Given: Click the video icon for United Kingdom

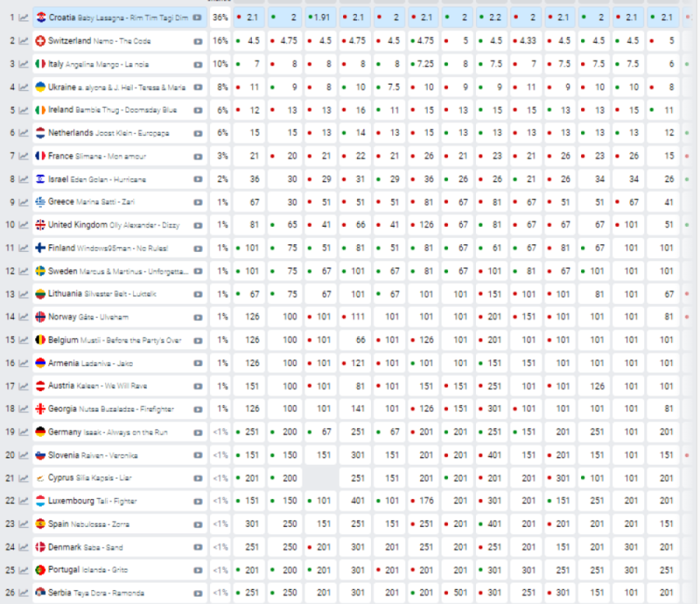Looking at the screenshot, I should point(198,225).
